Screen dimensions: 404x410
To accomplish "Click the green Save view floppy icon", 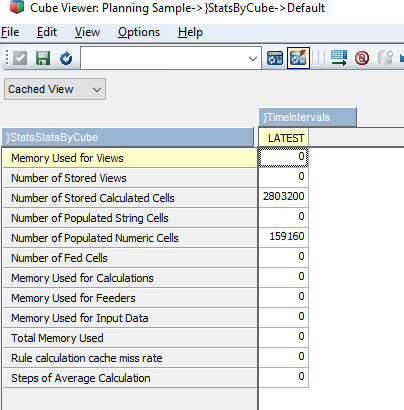I will [x=43, y=58].
